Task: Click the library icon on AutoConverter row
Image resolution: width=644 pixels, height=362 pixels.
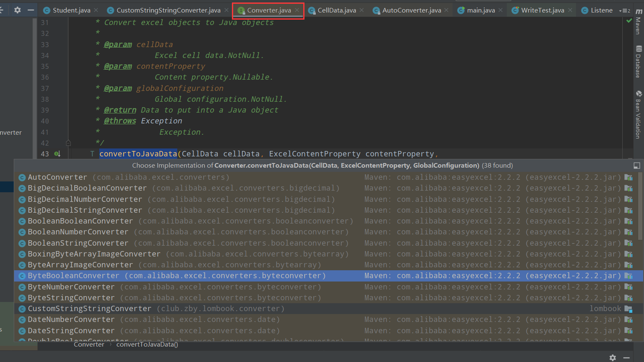Action: (x=628, y=177)
